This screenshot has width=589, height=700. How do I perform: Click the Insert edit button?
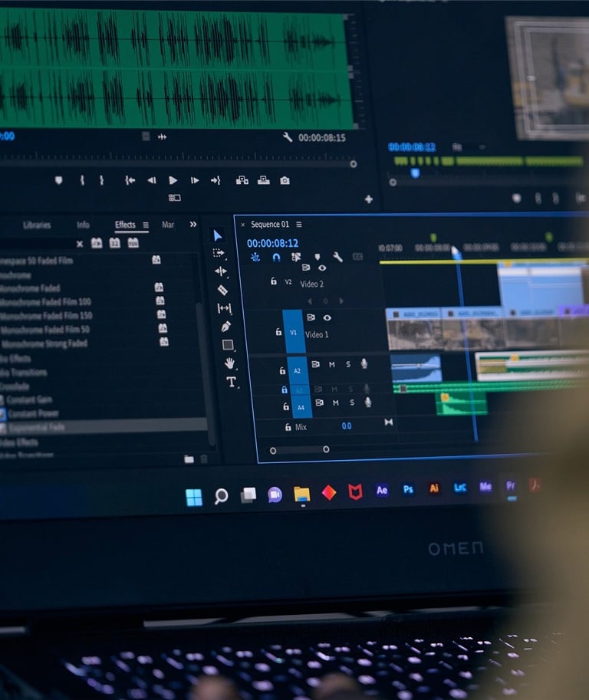pos(242,180)
